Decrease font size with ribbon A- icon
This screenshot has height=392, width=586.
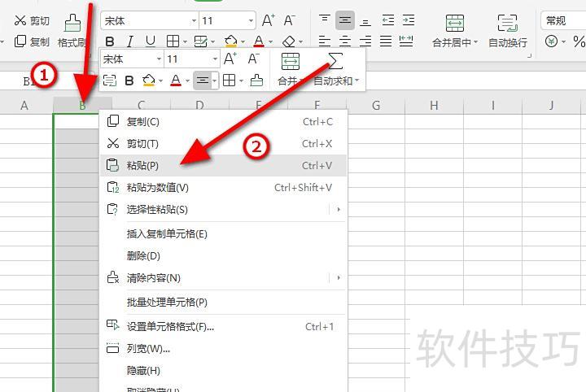pos(290,20)
